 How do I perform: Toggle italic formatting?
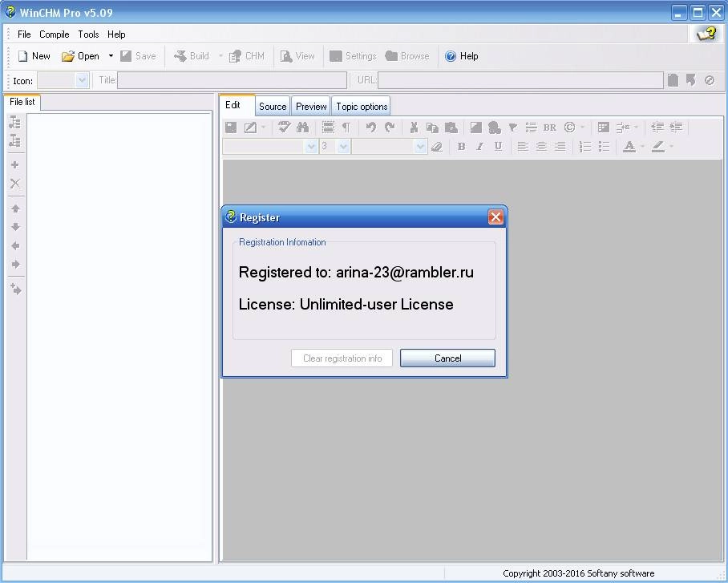479,147
